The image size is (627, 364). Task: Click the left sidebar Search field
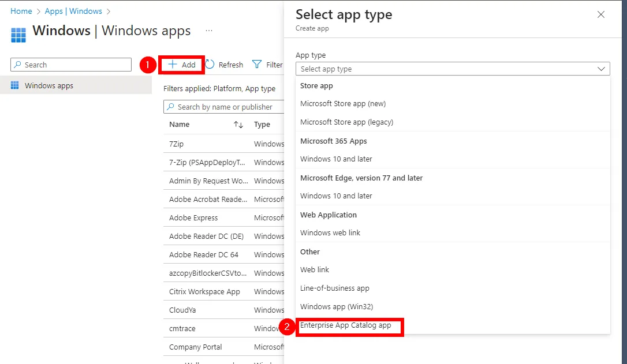tap(71, 65)
